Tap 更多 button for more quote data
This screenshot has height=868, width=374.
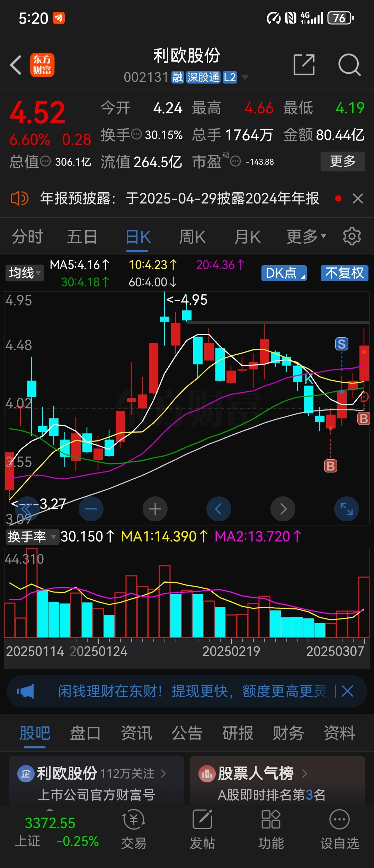pos(342,161)
